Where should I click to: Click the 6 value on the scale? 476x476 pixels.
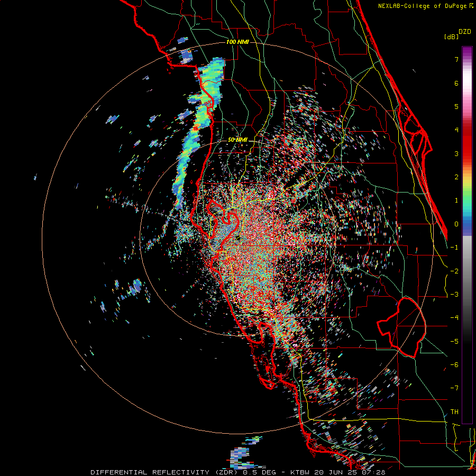click(456, 83)
